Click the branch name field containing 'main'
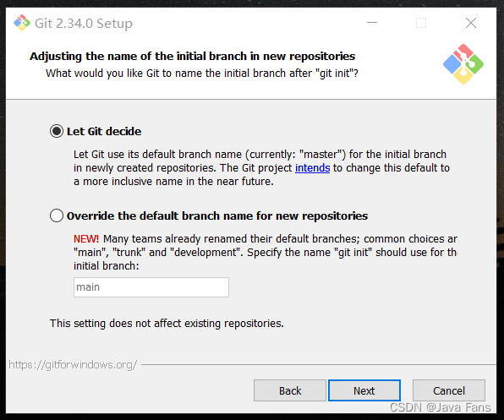The image size is (504, 420). [151, 287]
